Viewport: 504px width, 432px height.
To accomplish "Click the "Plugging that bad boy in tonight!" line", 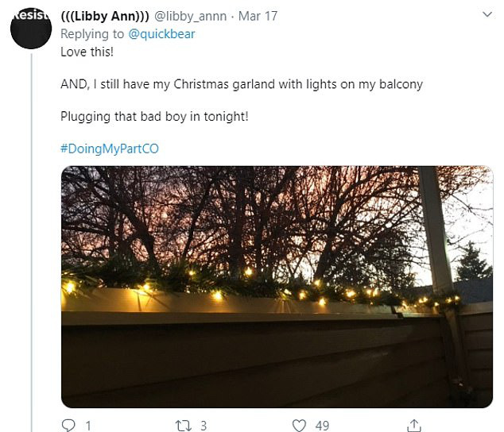I will pyautogui.click(x=154, y=116).
